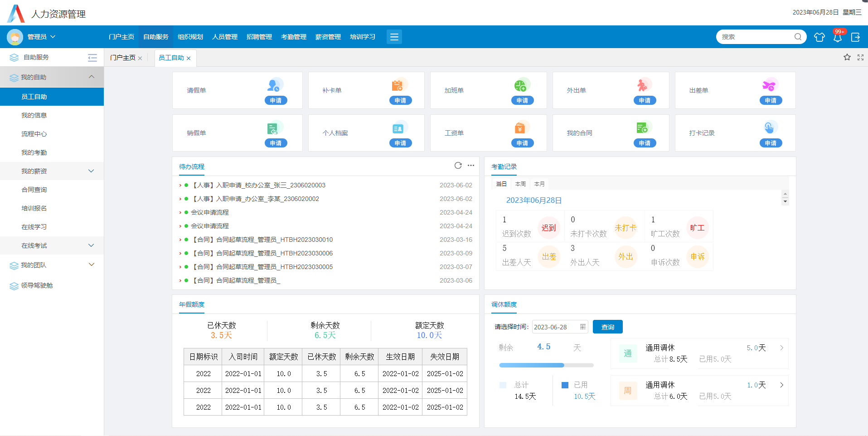Open the theme shirt icon
Image resolution: width=868 pixels, height=436 pixels.
(x=819, y=37)
